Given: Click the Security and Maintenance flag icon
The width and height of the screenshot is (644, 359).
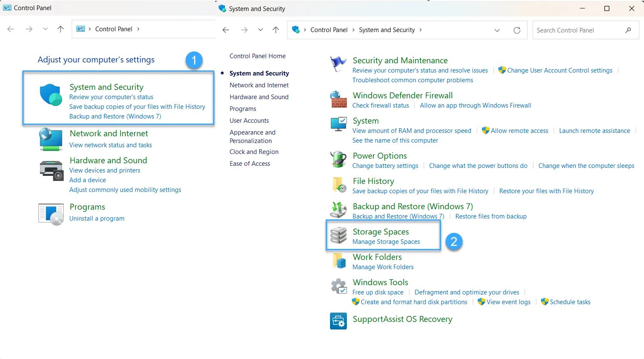Looking at the screenshot, I should pos(338,64).
